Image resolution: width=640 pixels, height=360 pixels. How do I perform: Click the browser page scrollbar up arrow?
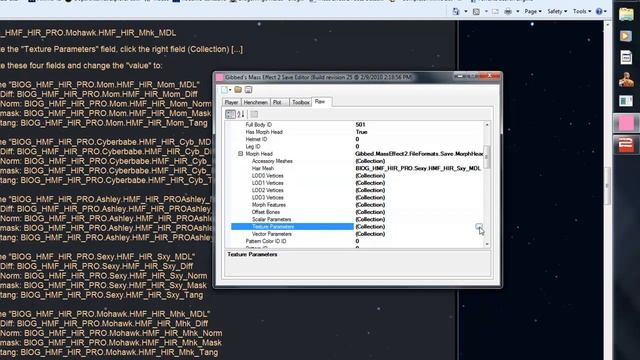[607, 25]
